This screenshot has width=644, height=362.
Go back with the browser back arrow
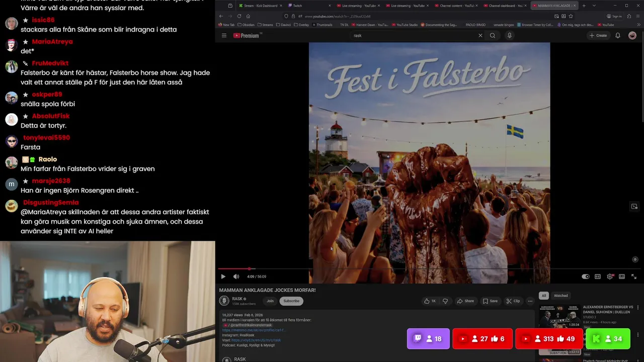click(221, 16)
